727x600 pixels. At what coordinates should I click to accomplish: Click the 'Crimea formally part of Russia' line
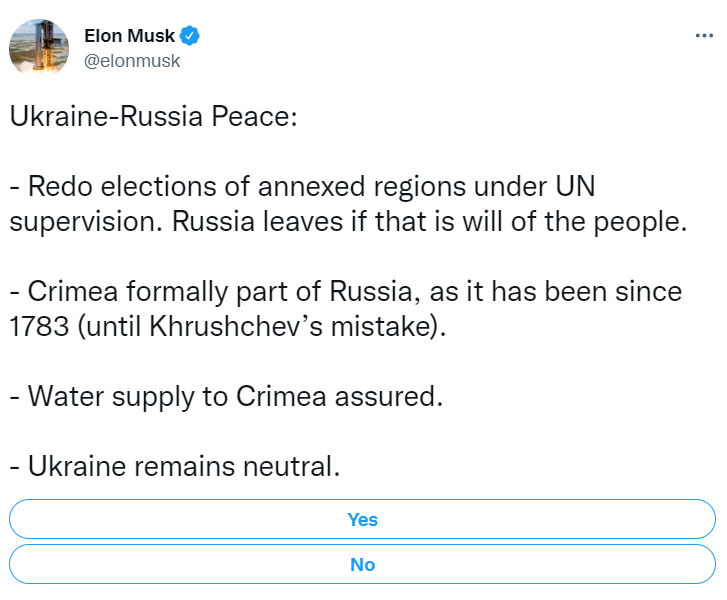[346, 292]
